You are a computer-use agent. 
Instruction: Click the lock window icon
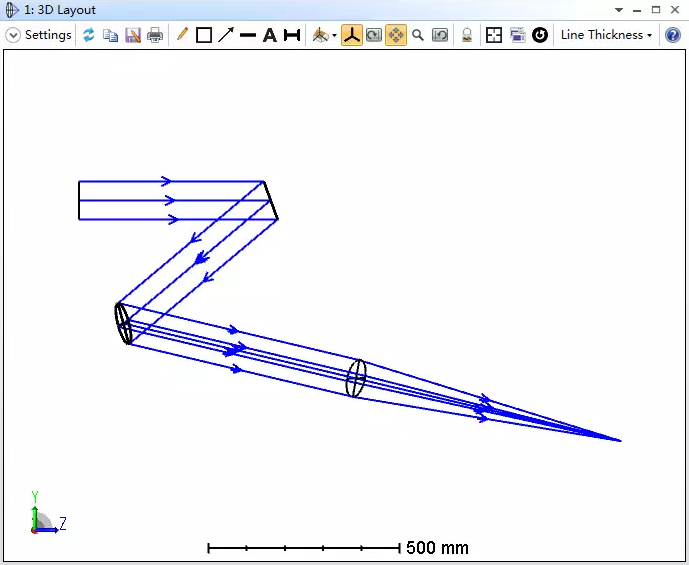[x=467, y=35]
